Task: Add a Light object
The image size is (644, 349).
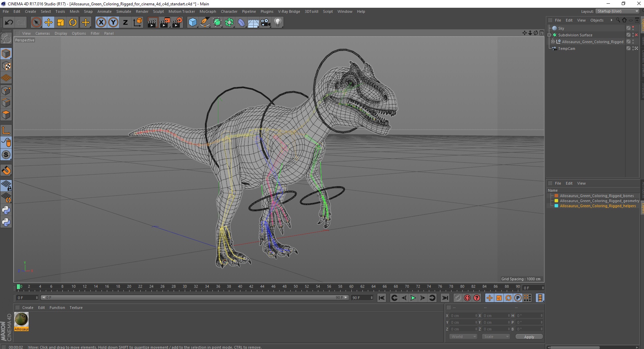Action: [278, 23]
